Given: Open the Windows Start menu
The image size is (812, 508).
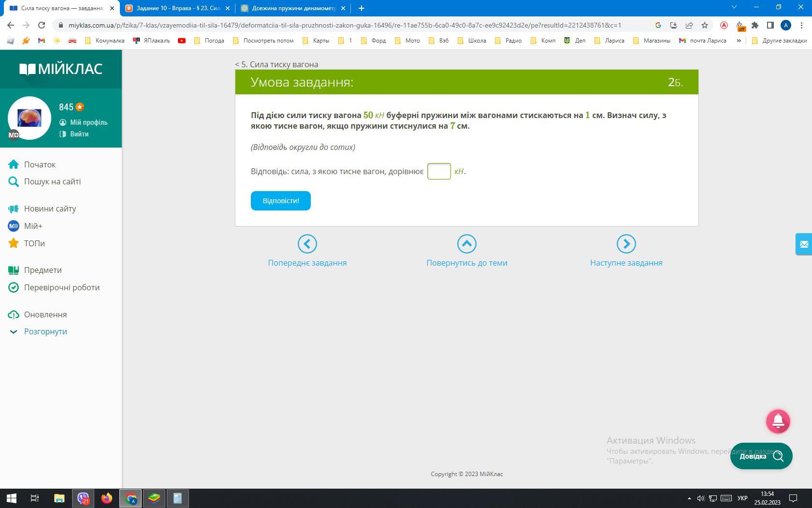Looking at the screenshot, I should click(x=12, y=498).
